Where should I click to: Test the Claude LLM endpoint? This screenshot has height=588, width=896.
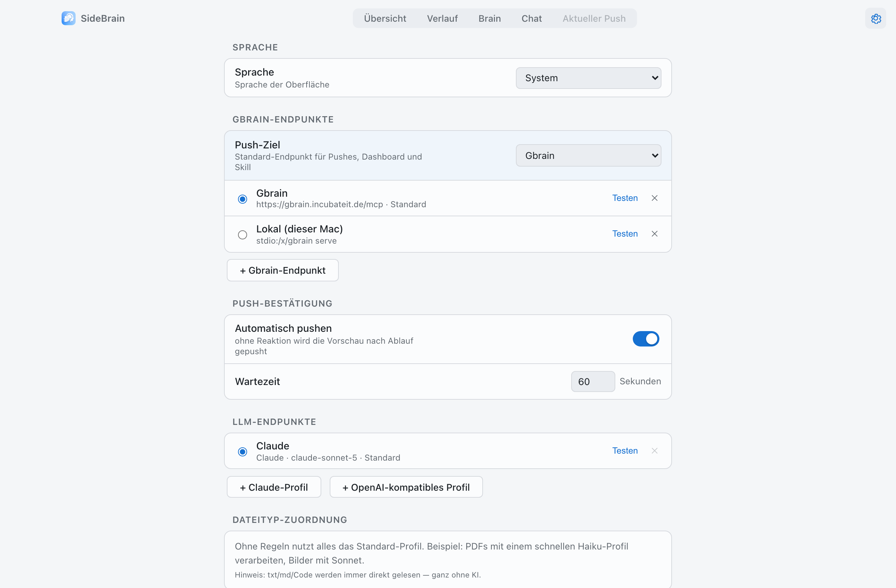pos(624,450)
